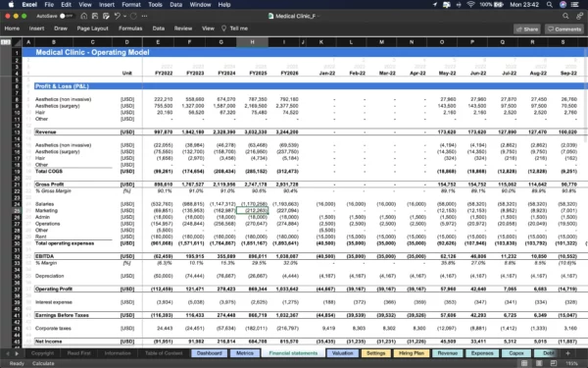The image size is (588, 368).
Task: Click the Redo icon
Action: (133, 16)
